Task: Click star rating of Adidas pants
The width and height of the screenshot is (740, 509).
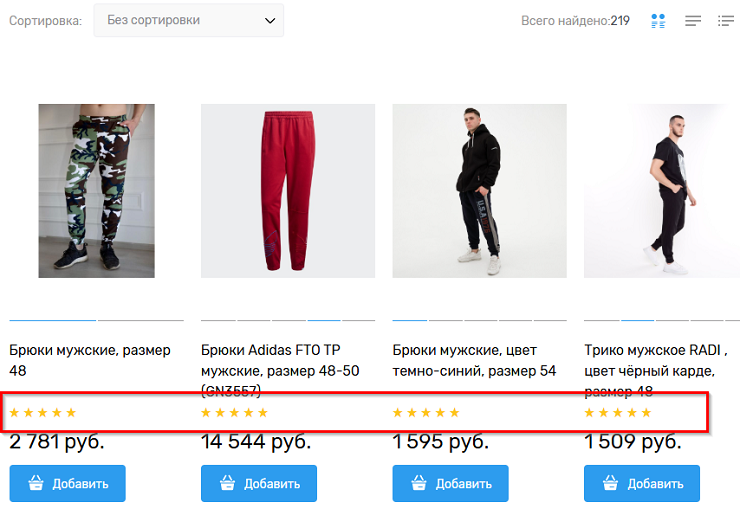Action: 235,412
